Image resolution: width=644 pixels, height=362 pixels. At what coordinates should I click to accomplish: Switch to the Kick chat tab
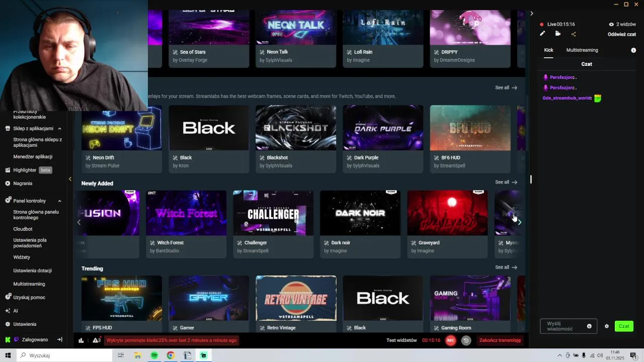(548, 50)
